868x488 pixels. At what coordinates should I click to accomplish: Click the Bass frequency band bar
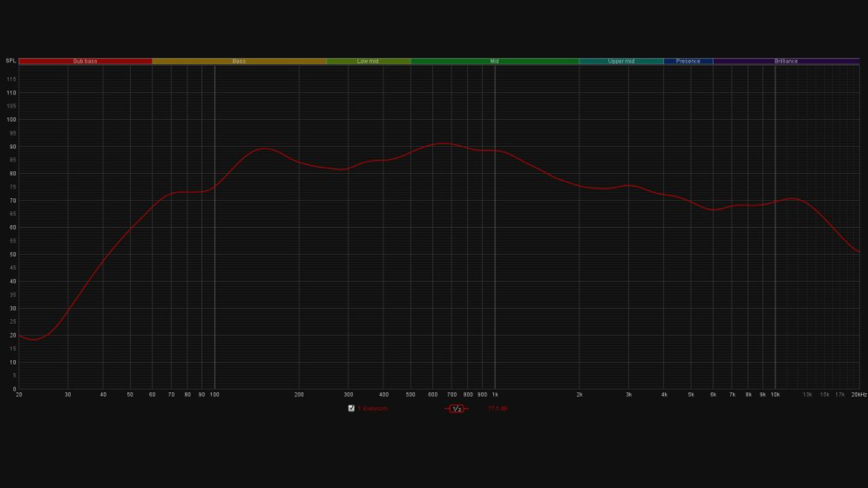pos(239,61)
